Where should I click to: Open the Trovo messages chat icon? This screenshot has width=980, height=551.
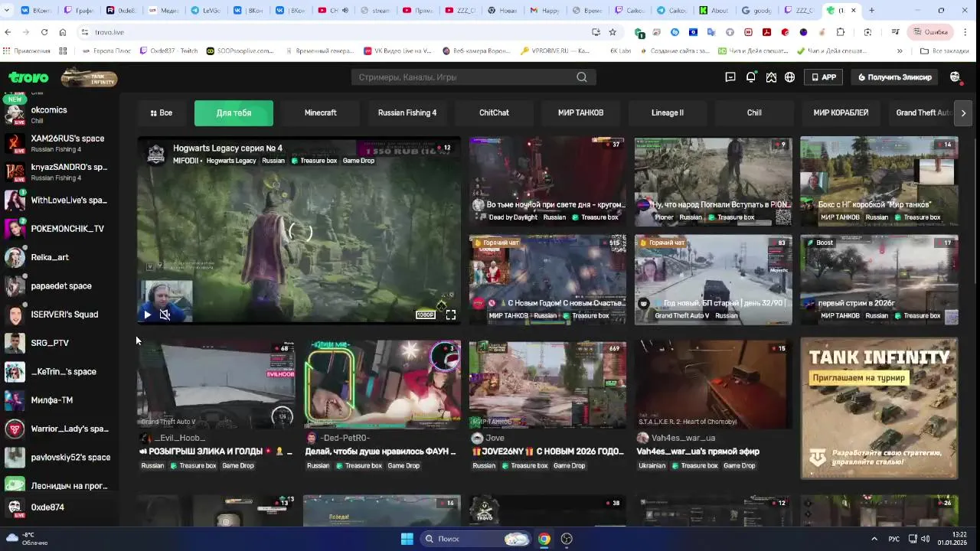[730, 77]
